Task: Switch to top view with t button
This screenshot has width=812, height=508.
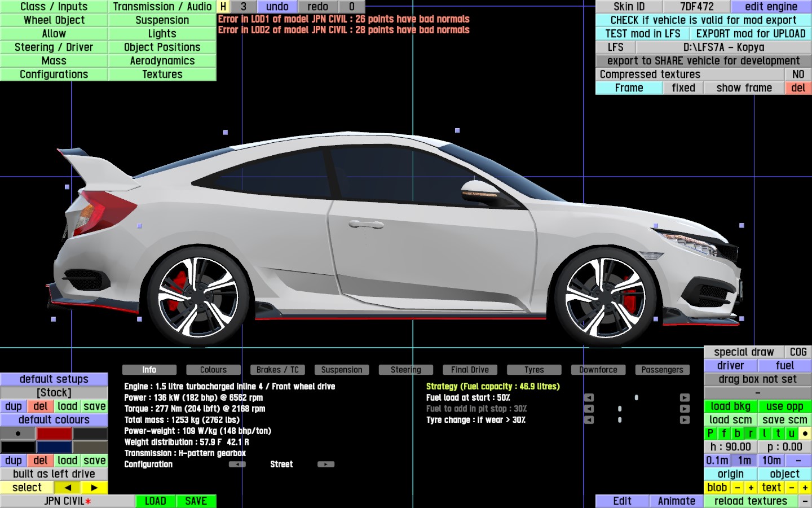Action: click(778, 433)
